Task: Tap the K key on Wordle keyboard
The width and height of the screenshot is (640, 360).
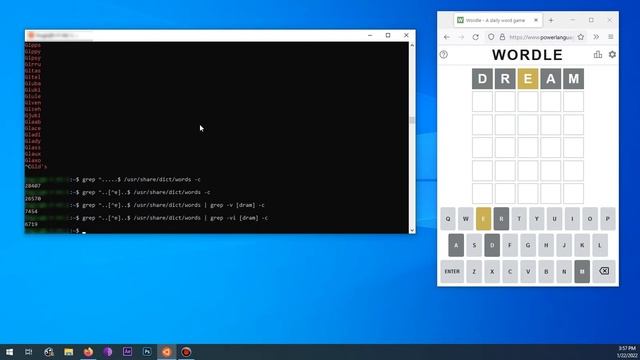Action: (x=582, y=245)
